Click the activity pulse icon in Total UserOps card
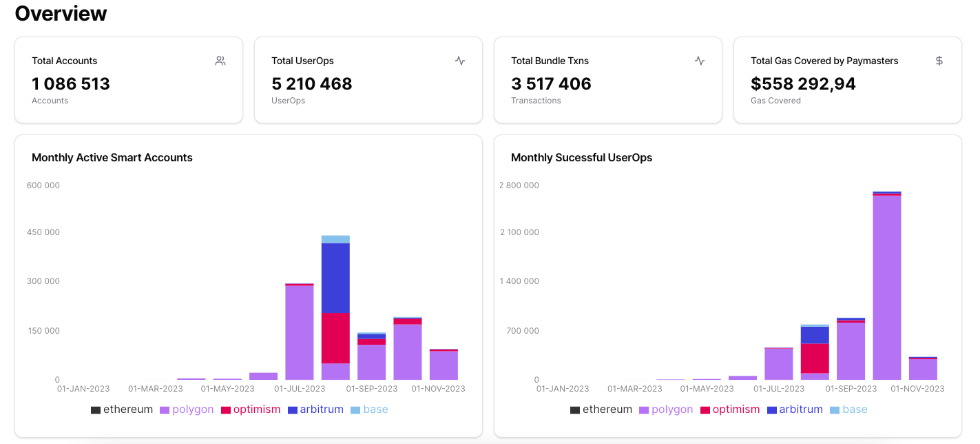980x444 pixels. click(x=460, y=61)
